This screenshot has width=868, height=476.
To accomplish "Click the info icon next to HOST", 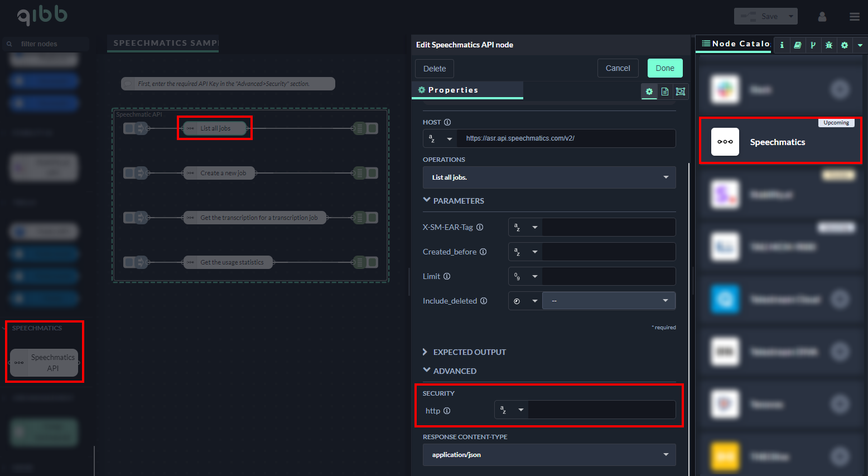I will tap(447, 122).
